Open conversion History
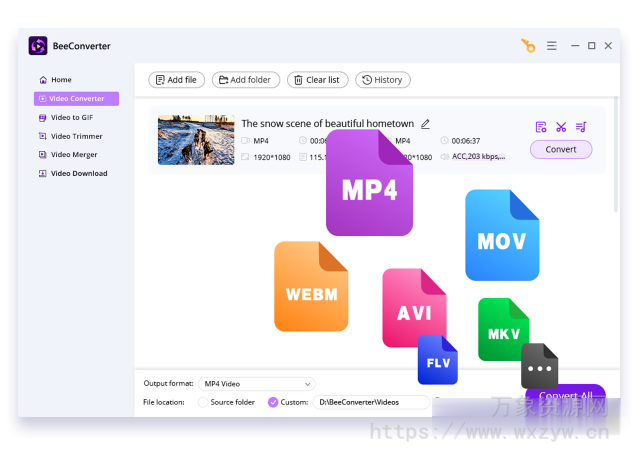This screenshot has width=640, height=466. (383, 80)
